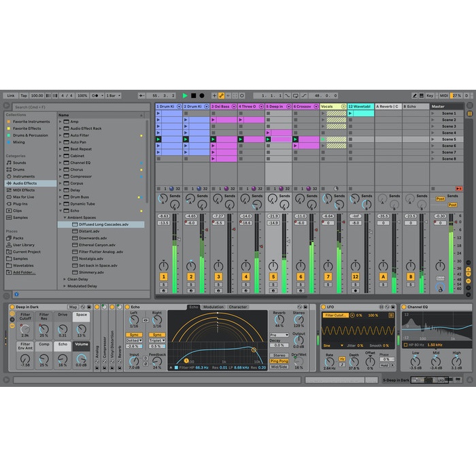Click the left Sync button in Echo
Viewport: 476px width, 476px height.
point(134,335)
